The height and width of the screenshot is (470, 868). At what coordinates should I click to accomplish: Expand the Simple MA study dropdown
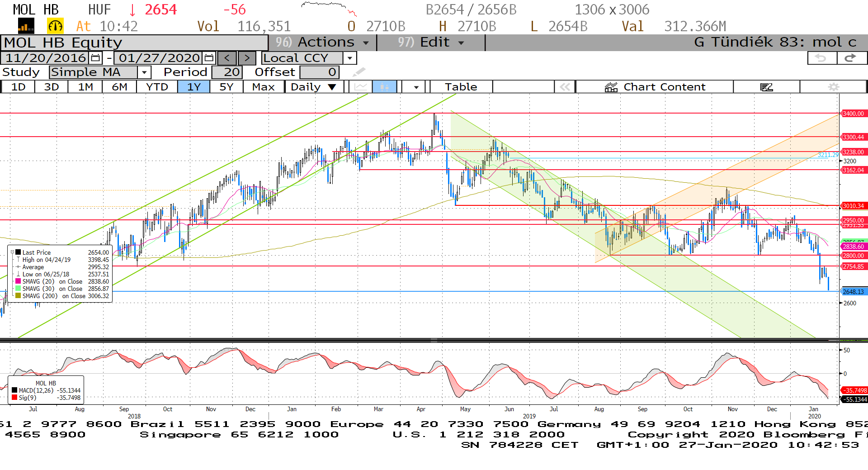click(x=144, y=72)
